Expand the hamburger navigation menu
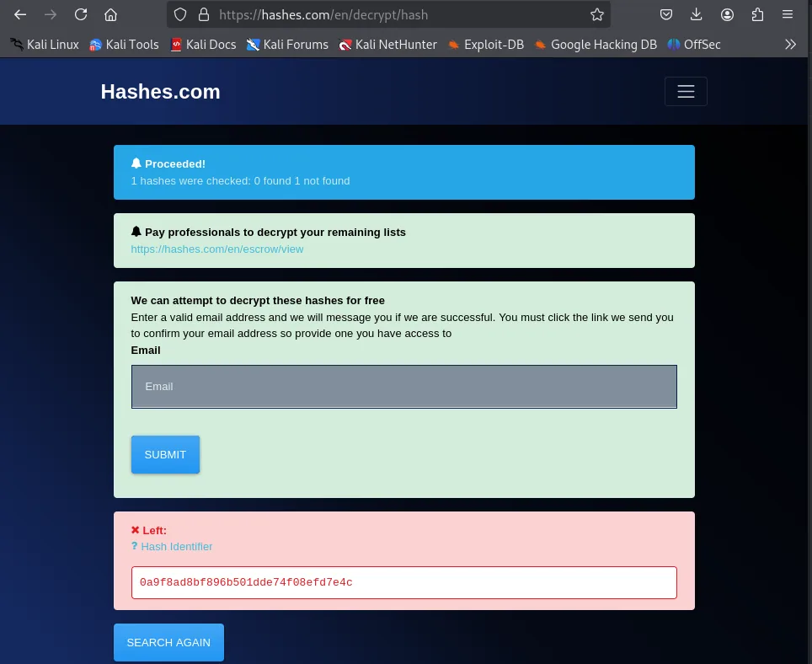 686,91
